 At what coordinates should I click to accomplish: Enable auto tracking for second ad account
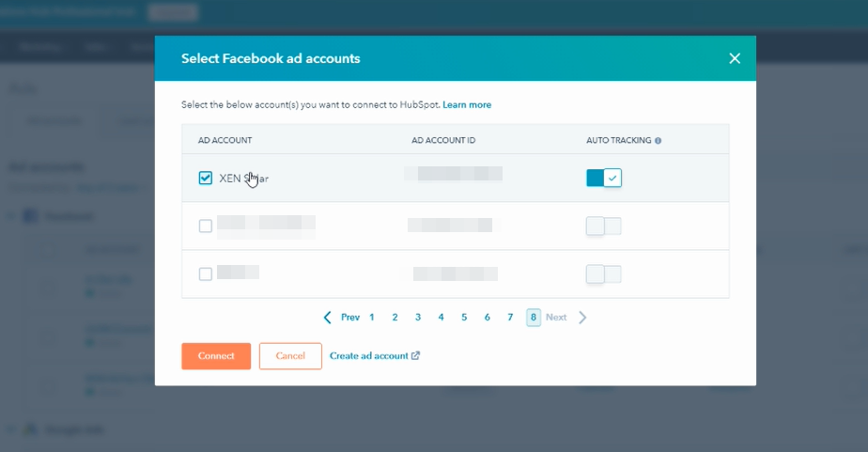tap(604, 226)
